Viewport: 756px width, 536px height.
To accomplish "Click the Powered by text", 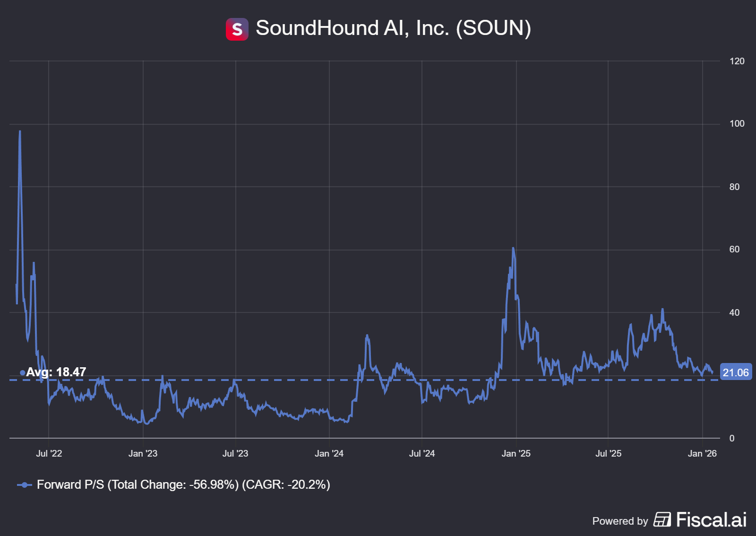I will tap(620, 521).
